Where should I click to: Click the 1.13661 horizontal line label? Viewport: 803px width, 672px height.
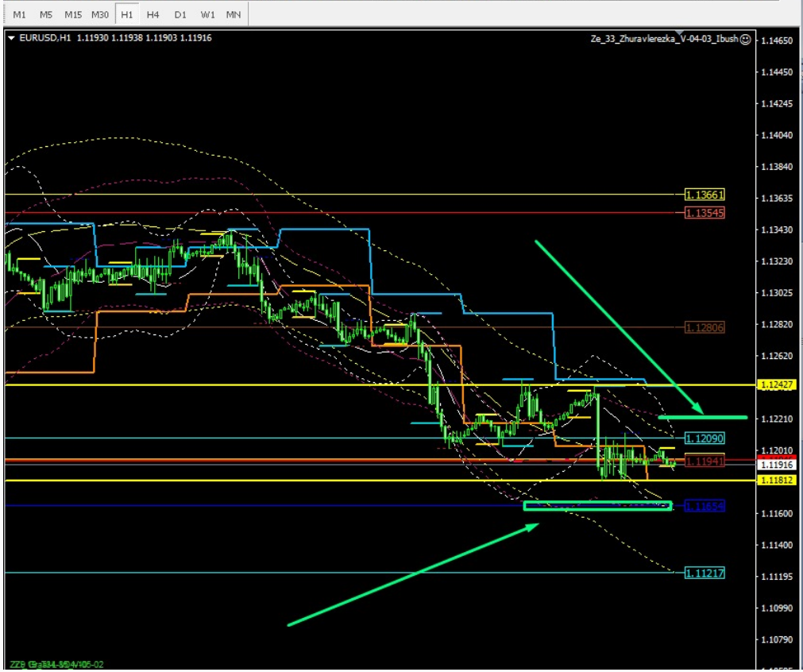coord(705,195)
